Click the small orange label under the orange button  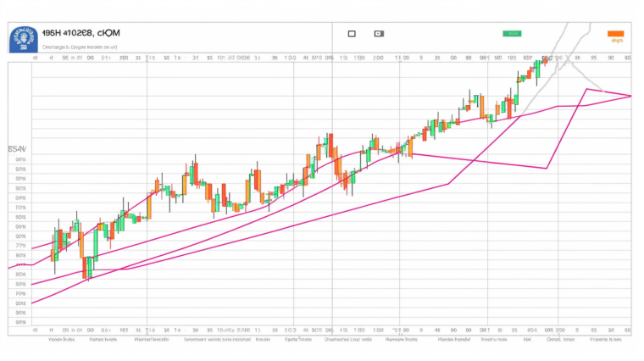616,41
